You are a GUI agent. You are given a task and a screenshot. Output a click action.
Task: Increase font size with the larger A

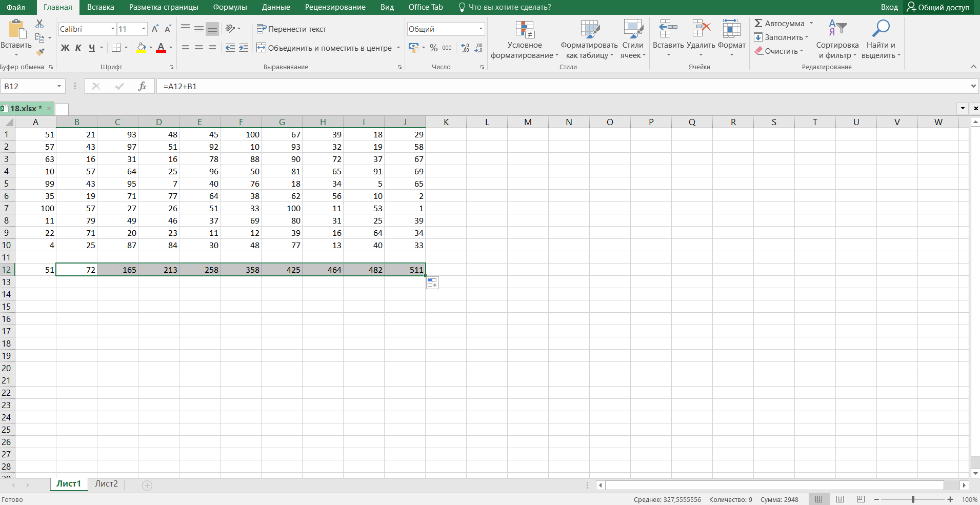pos(155,29)
